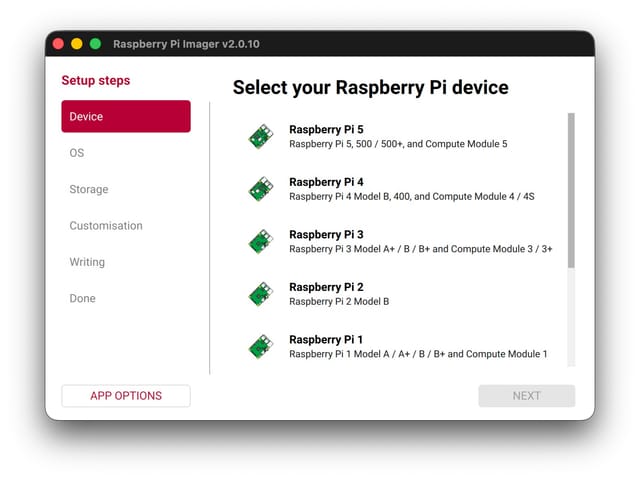Click description 'Raspberry Pi 1 Model A / A+ / B / B+'

pos(418,354)
